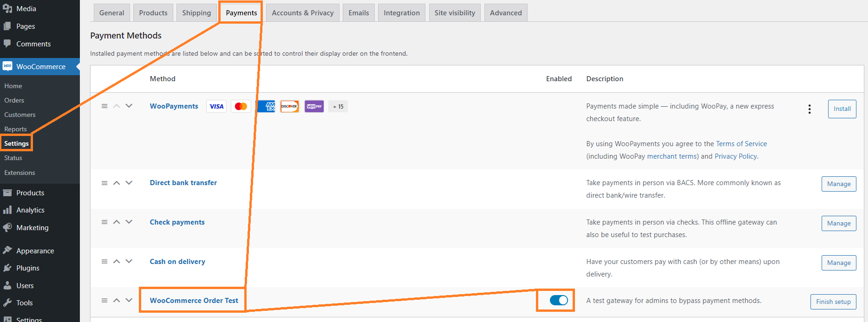Move WooPayments down with arrow
868x322 pixels.
click(x=129, y=106)
